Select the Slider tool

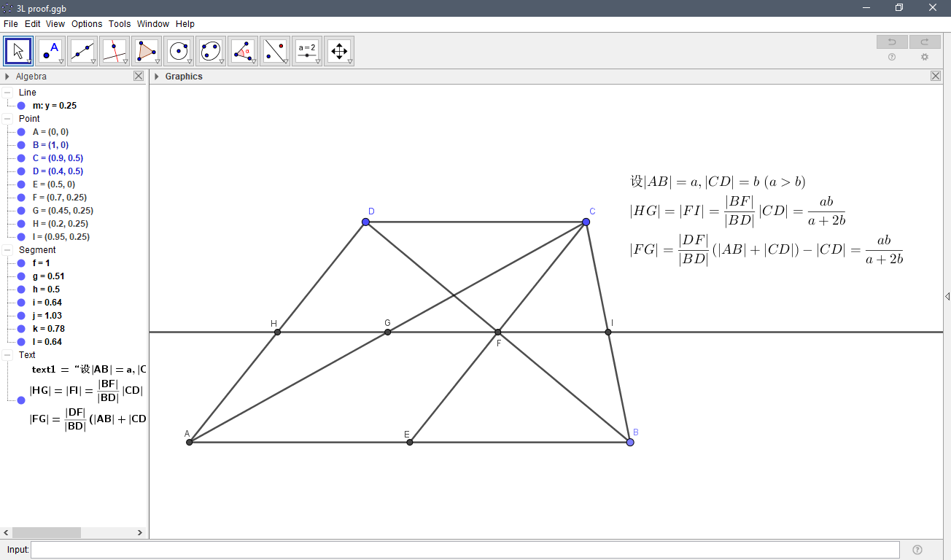coord(307,50)
